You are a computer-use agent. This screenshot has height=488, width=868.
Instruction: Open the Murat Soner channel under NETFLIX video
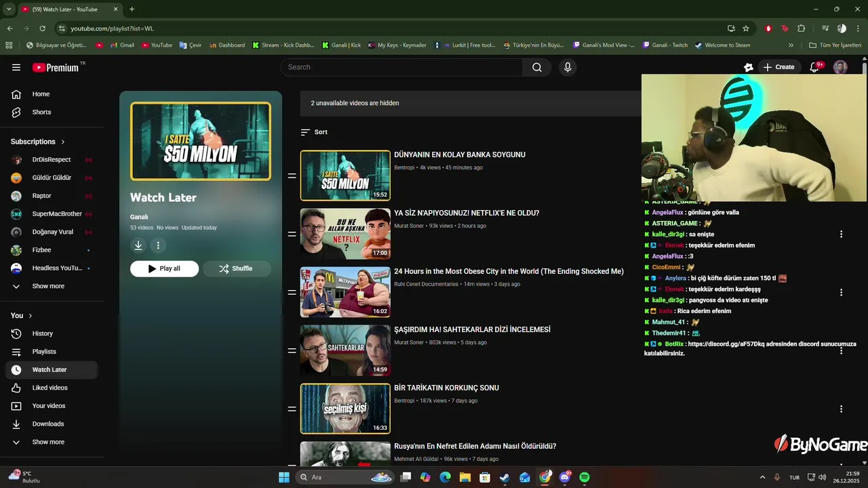(409, 226)
